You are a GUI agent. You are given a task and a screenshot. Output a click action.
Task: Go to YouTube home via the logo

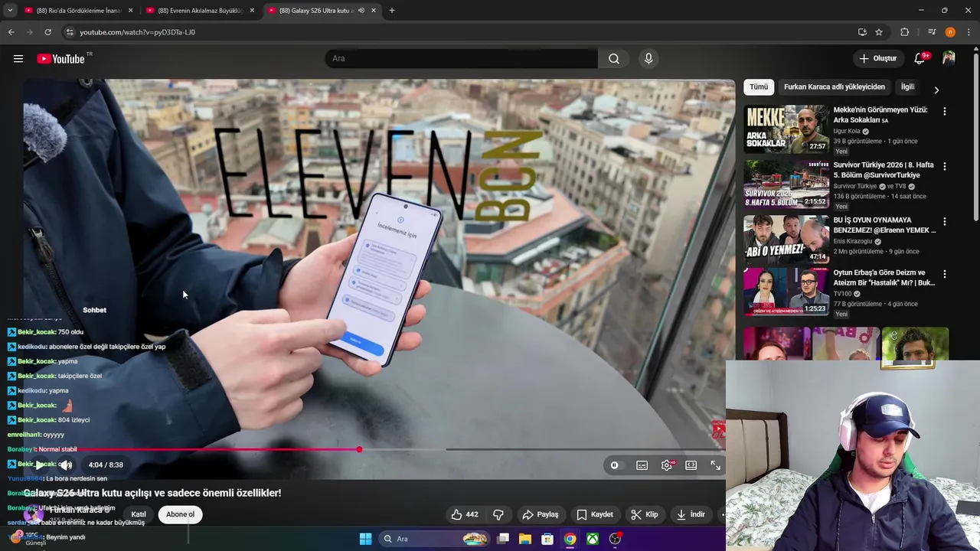click(60, 59)
